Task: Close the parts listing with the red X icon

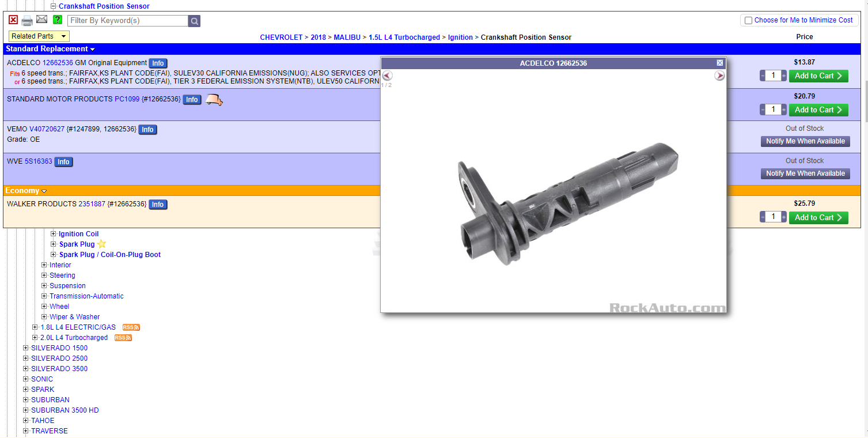Action: click(13, 20)
